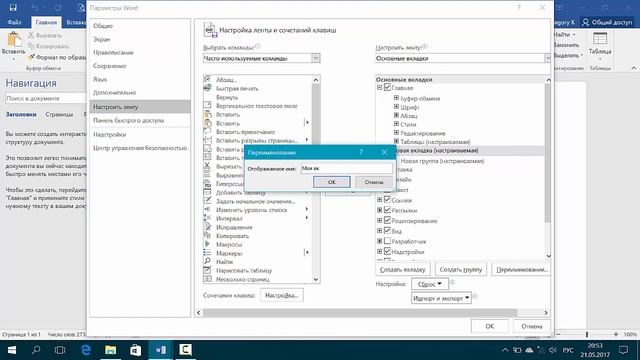Viewport: 640px width, 360px height.
Task: Uncheck the Вид tab checkbox
Action: tap(387, 231)
